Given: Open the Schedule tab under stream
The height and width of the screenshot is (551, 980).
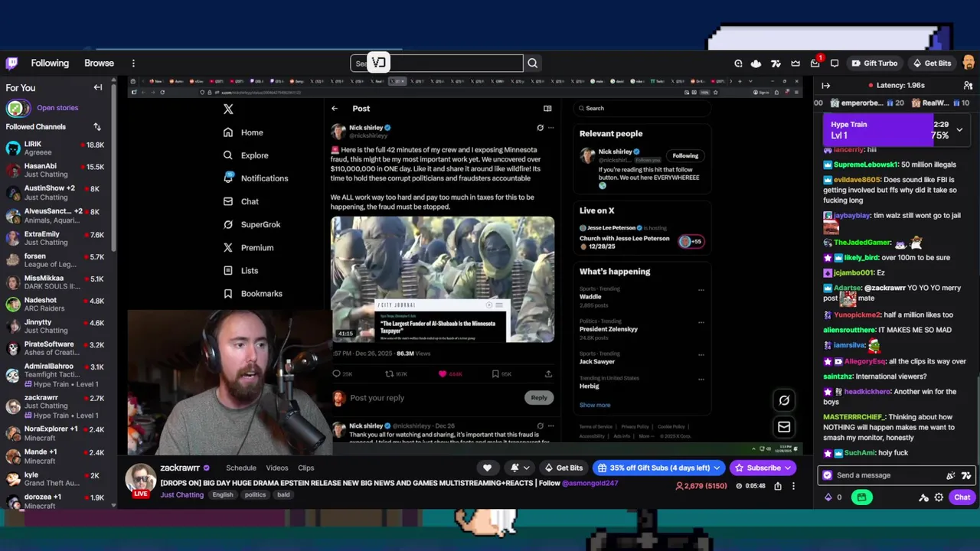Looking at the screenshot, I should [241, 468].
